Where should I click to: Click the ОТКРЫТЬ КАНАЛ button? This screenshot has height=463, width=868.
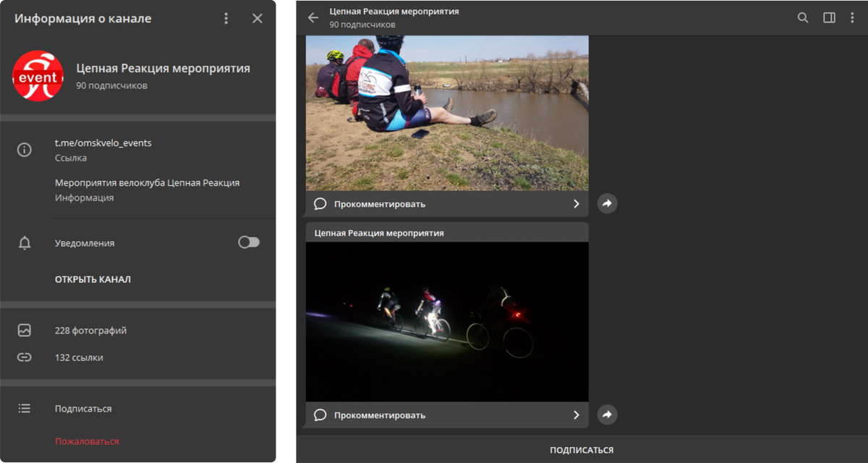pos(93,279)
